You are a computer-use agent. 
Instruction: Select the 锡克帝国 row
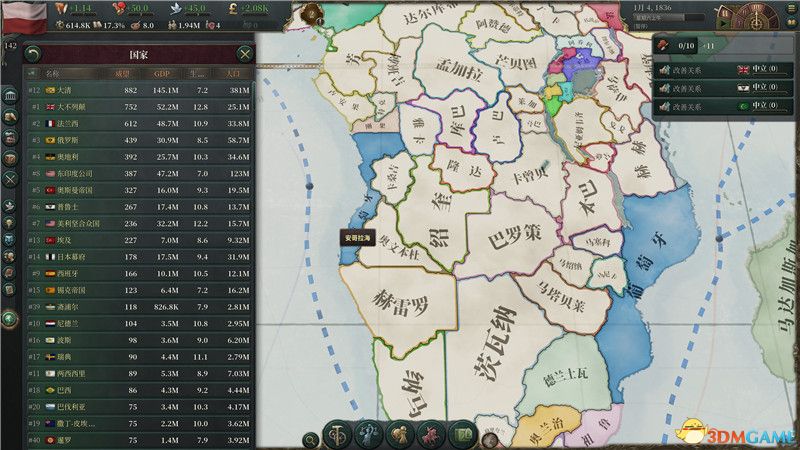139,290
